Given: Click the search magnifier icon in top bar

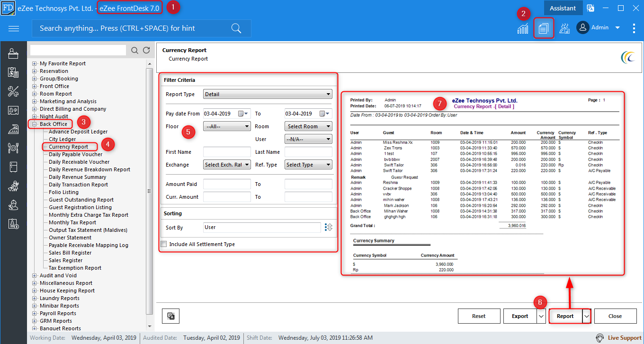Looking at the screenshot, I should tap(236, 28).
